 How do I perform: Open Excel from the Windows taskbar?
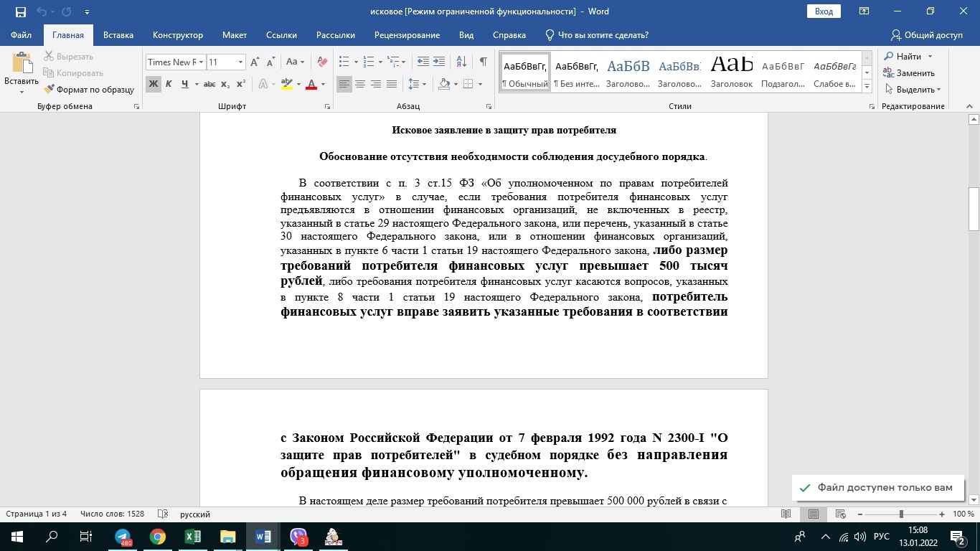pos(193,537)
